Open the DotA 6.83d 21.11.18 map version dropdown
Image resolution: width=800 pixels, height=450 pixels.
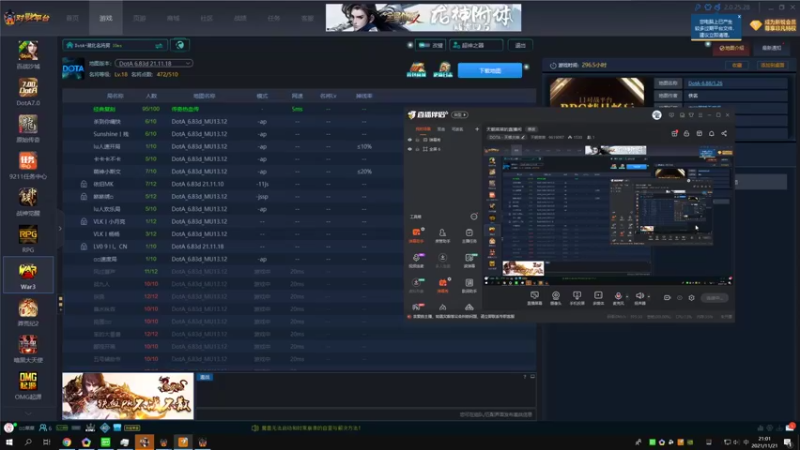[x=154, y=63]
